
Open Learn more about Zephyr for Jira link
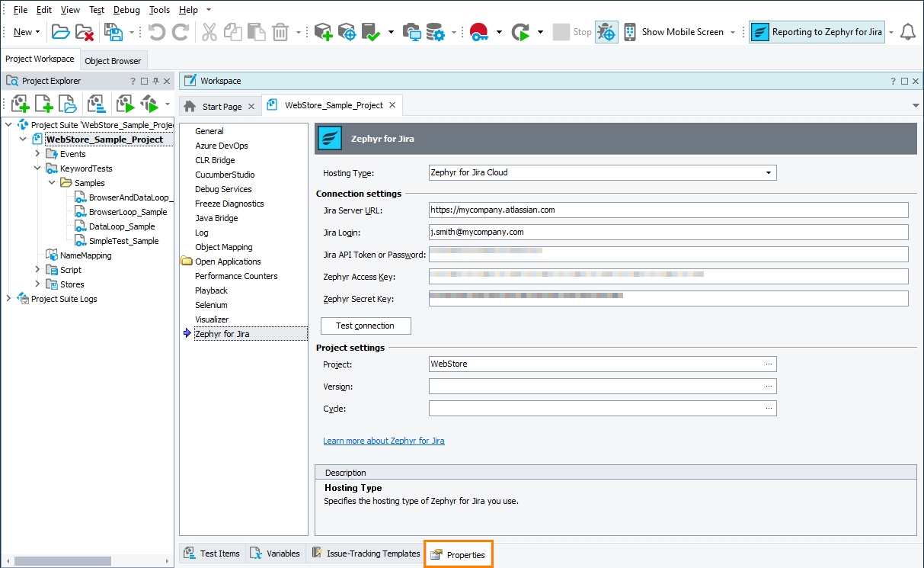[x=384, y=441]
